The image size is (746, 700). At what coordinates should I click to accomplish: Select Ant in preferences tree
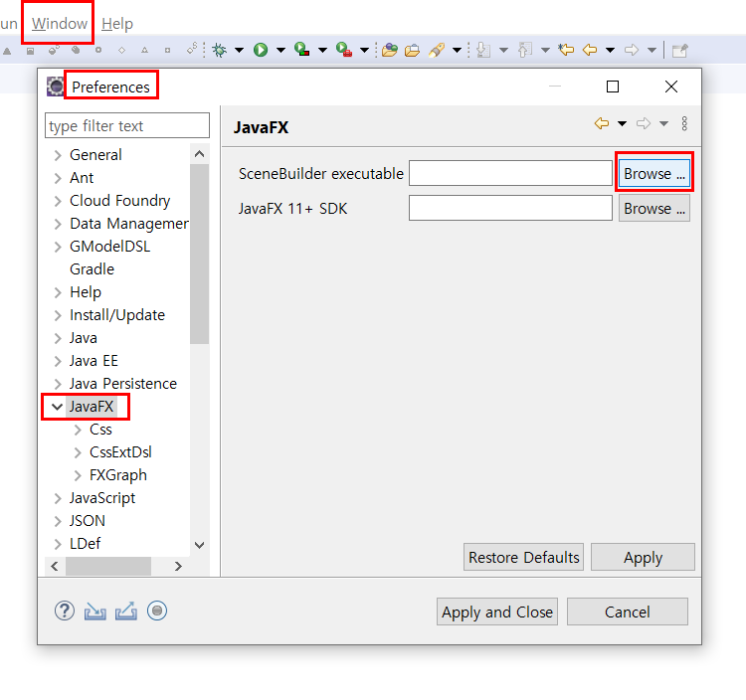tap(82, 178)
